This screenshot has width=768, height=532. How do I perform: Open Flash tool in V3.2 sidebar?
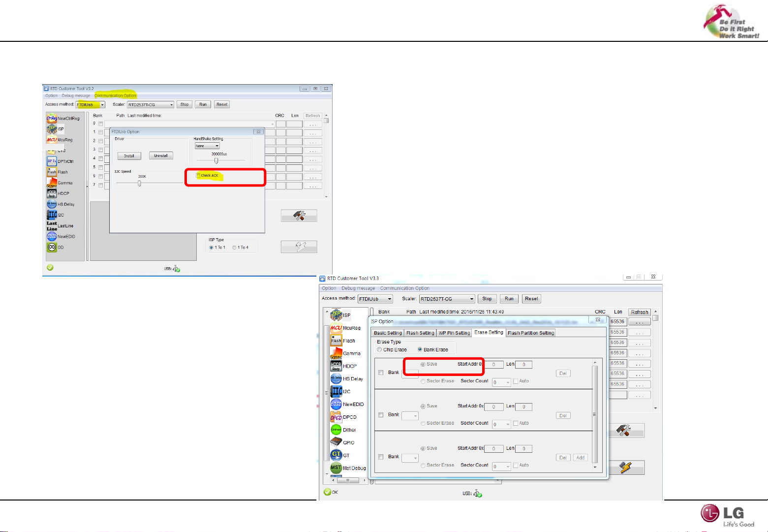(57, 172)
